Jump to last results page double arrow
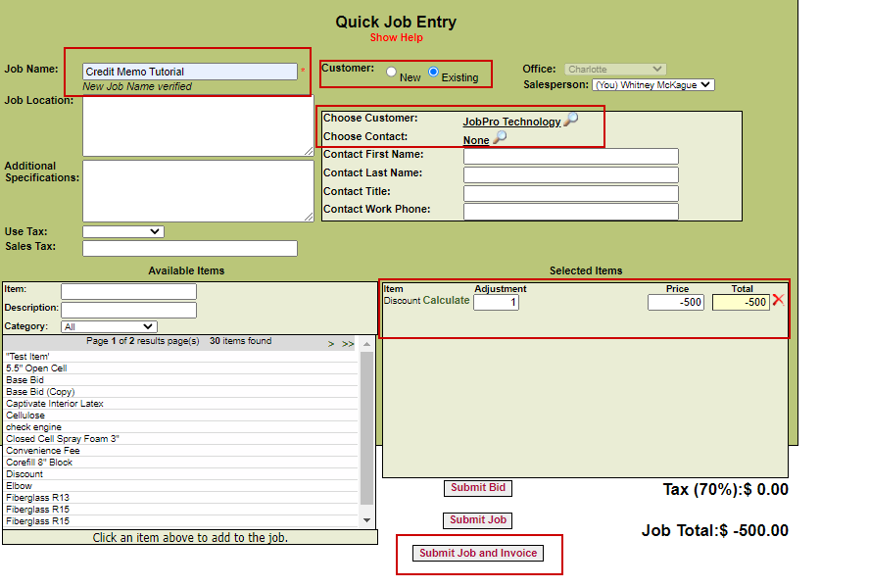The width and height of the screenshot is (869, 588). coord(348,344)
